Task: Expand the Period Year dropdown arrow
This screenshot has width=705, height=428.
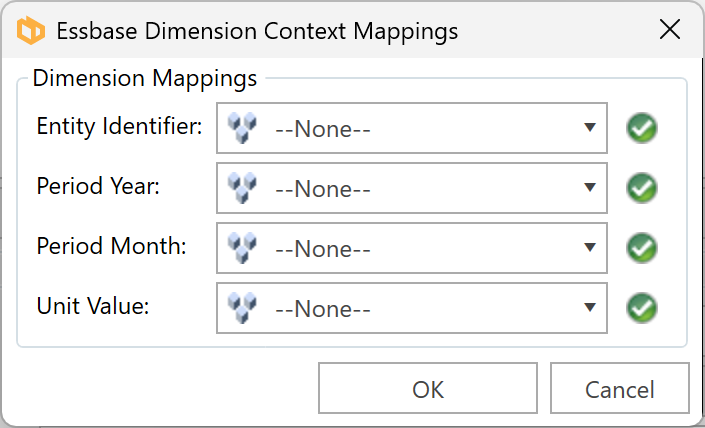Action: (x=592, y=188)
